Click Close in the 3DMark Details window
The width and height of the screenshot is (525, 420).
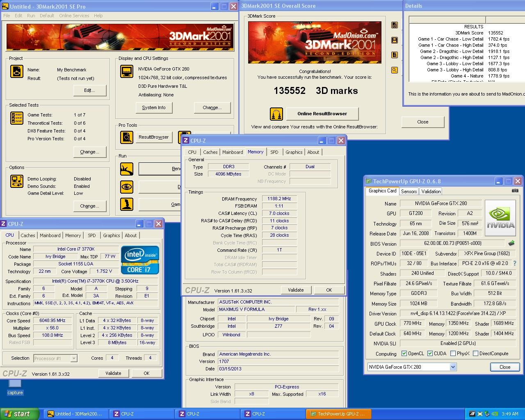tap(423, 122)
